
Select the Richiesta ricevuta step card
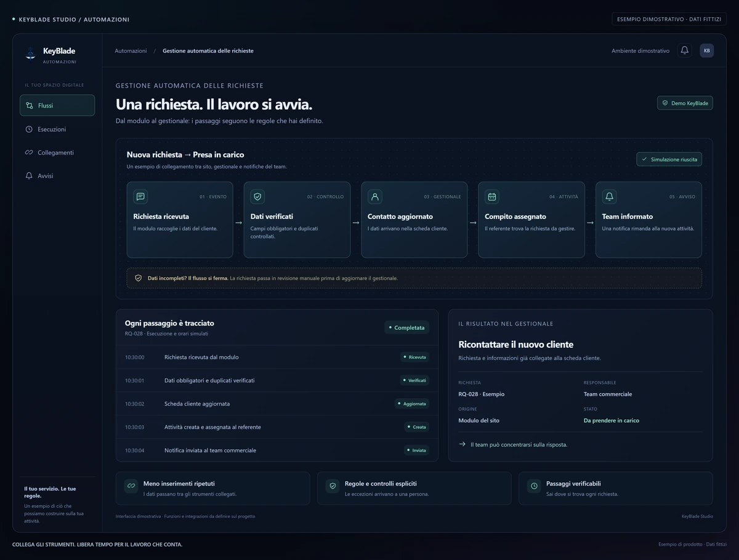(x=180, y=220)
